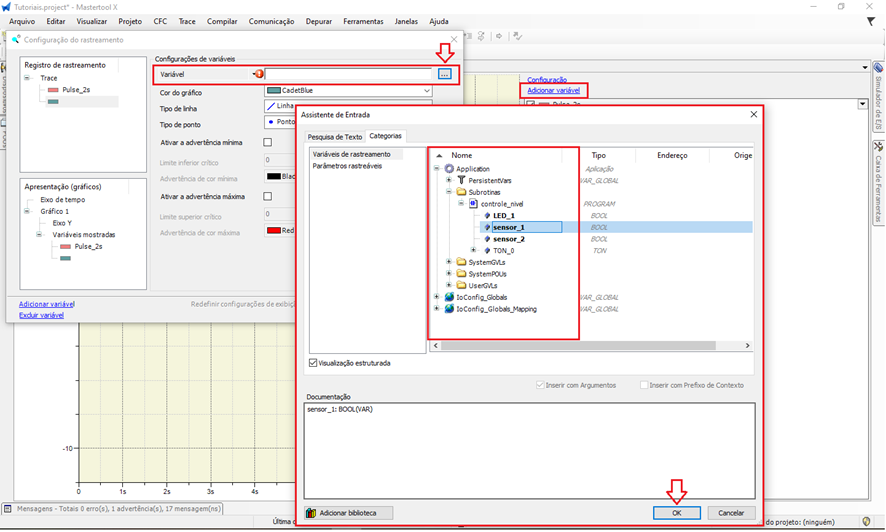Click the Application node icon in tree
This screenshot has height=532, width=886.
coord(449,169)
